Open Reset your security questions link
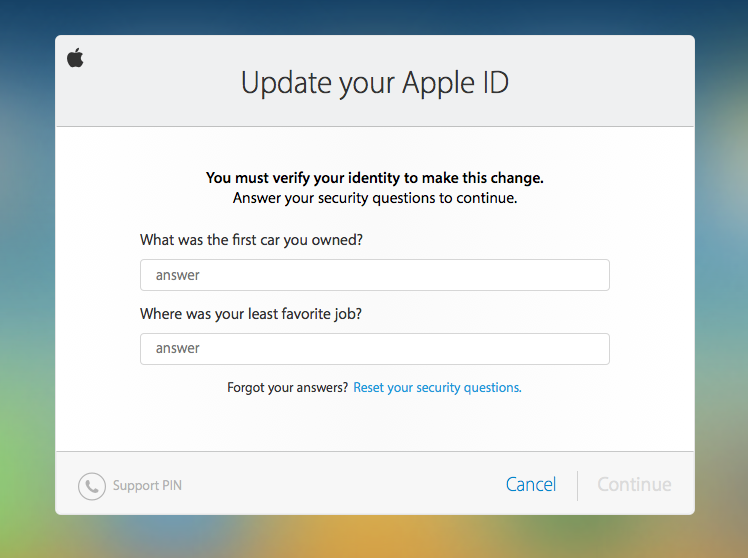The width and height of the screenshot is (748, 558). 437,387
